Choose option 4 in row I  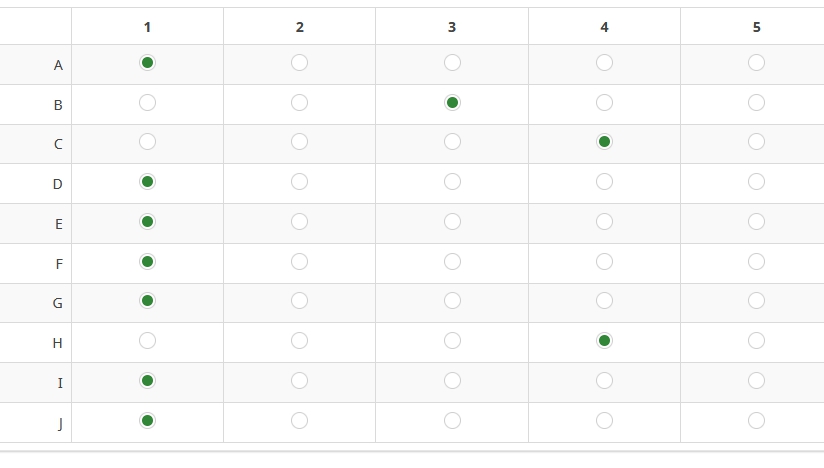tap(604, 380)
